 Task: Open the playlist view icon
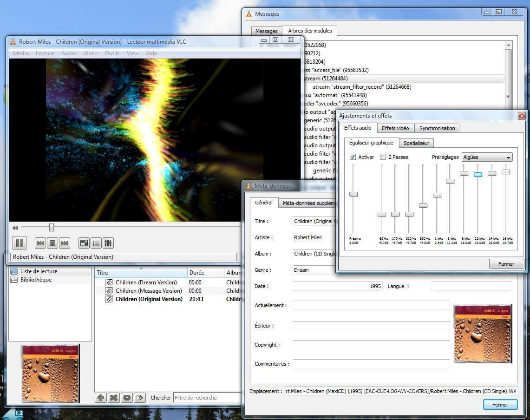(x=96, y=243)
